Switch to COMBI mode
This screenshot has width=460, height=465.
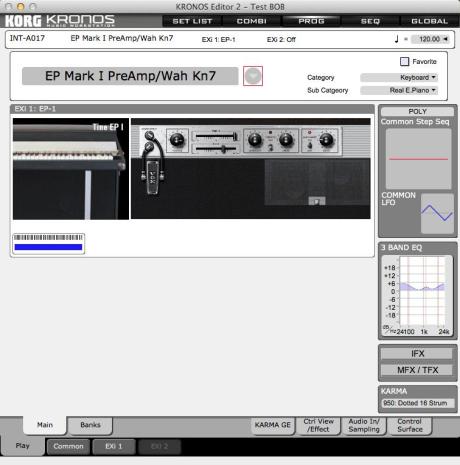[252, 21]
